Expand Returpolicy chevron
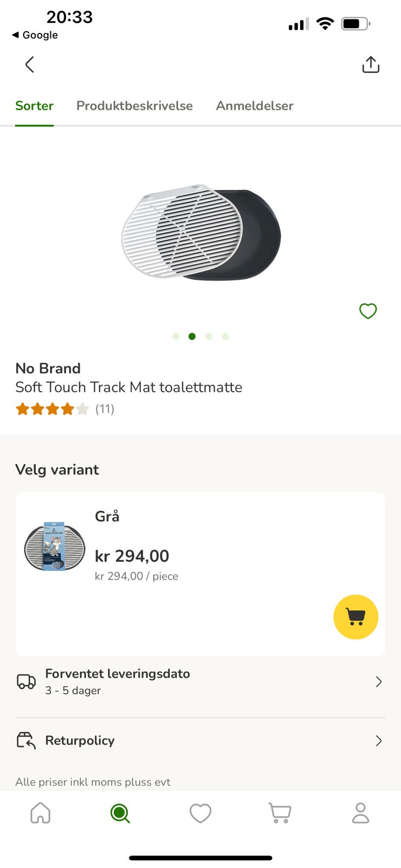This screenshot has height=868, width=401. [x=378, y=741]
